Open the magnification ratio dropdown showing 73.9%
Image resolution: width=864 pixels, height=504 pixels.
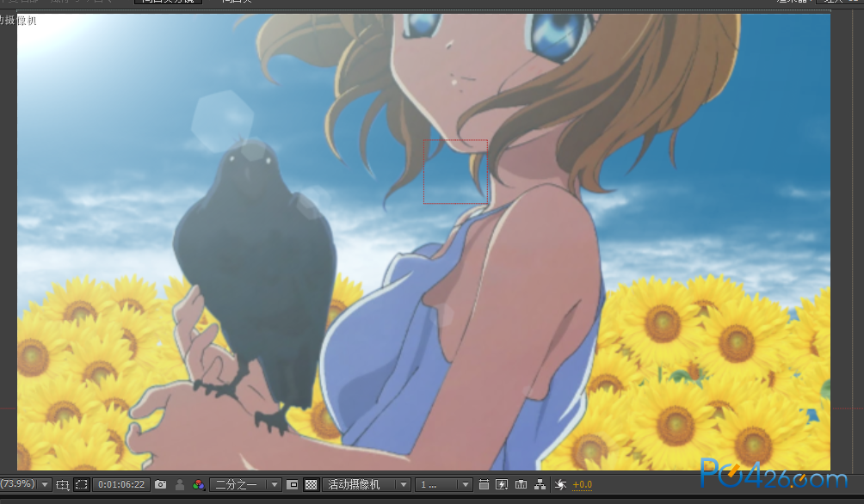(25, 484)
